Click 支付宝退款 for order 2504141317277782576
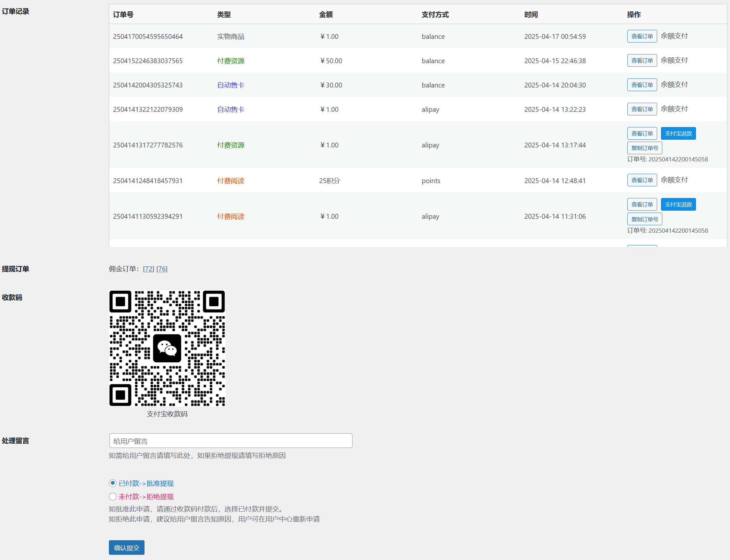Screen dimensions: 730x560 pyautogui.click(x=678, y=133)
